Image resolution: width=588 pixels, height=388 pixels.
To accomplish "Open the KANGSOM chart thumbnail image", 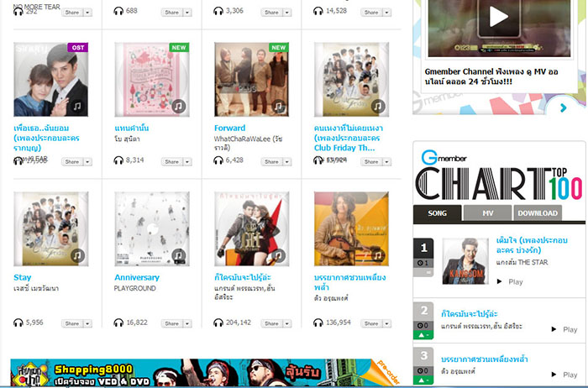I will [x=465, y=261].
